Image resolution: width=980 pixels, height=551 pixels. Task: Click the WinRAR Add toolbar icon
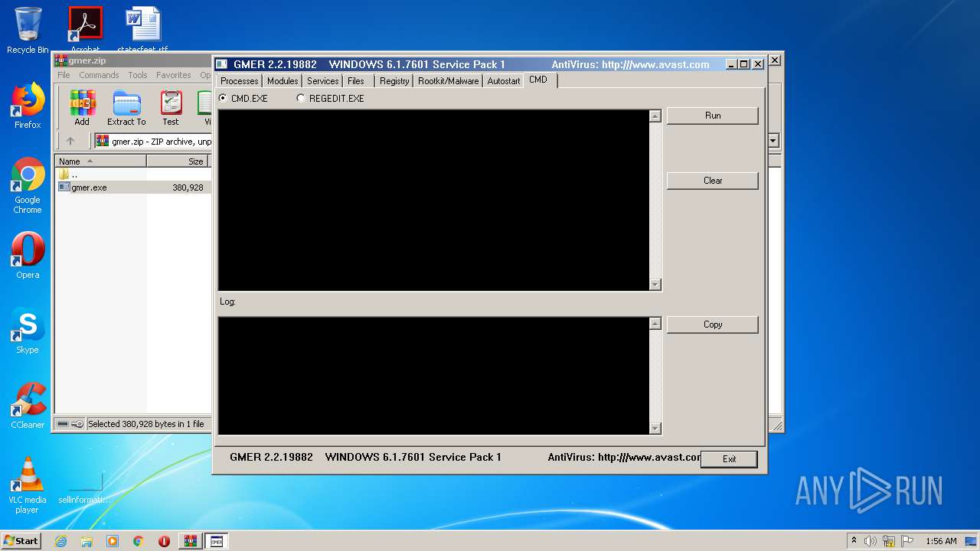tap(82, 108)
